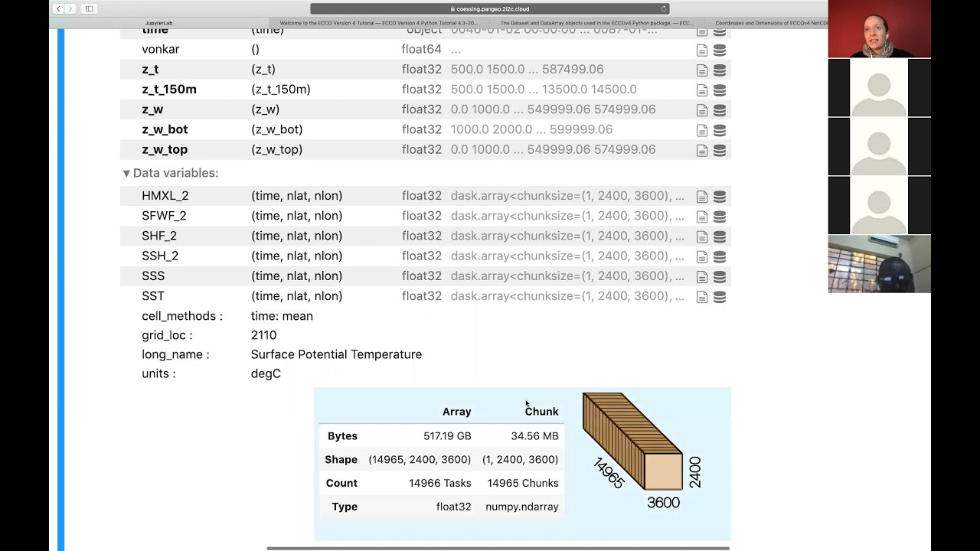The height and width of the screenshot is (551, 980).
Task: Open Coordinates and Dimensions of ECCOv4 tab
Action: coord(769,23)
